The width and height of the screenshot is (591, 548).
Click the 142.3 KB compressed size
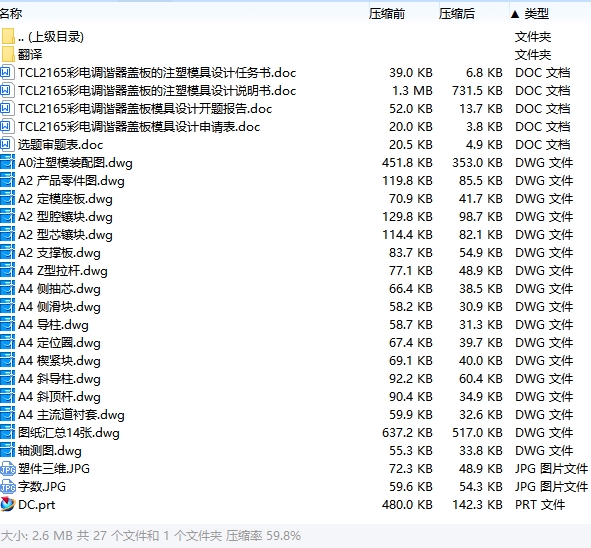477,505
